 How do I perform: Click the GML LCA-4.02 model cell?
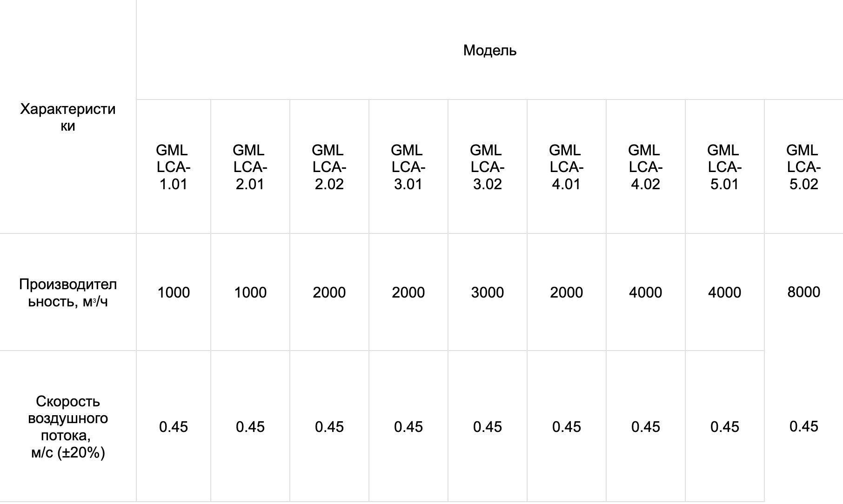point(646,167)
